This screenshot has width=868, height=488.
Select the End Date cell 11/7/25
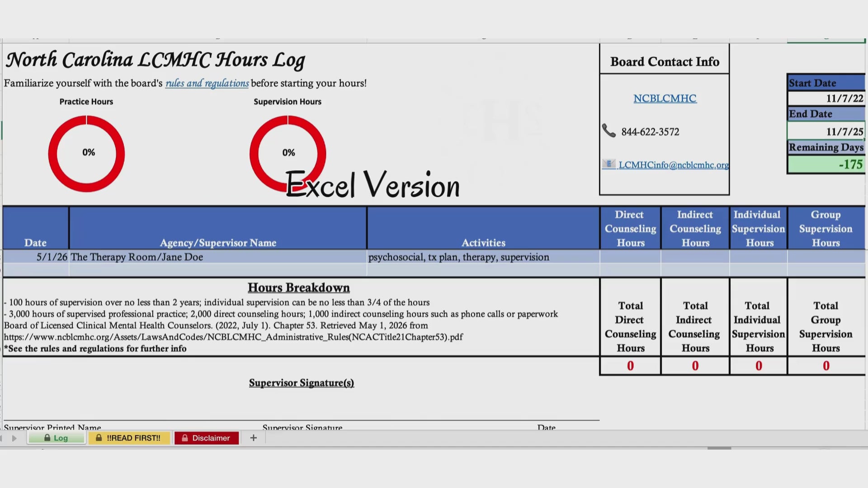(x=826, y=131)
